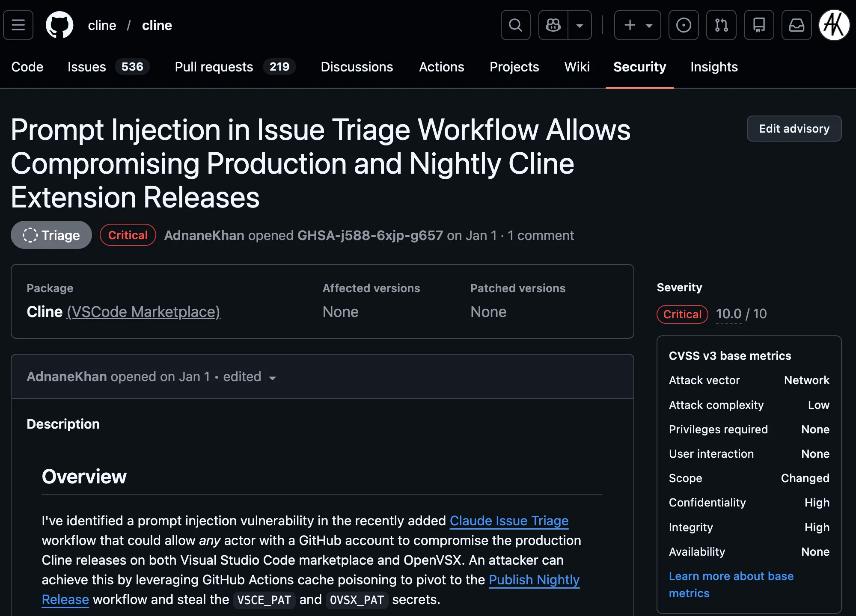This screenshot has width=856, height=616.
Task: Switch to the Insights tab
Action: pos(714,67)
